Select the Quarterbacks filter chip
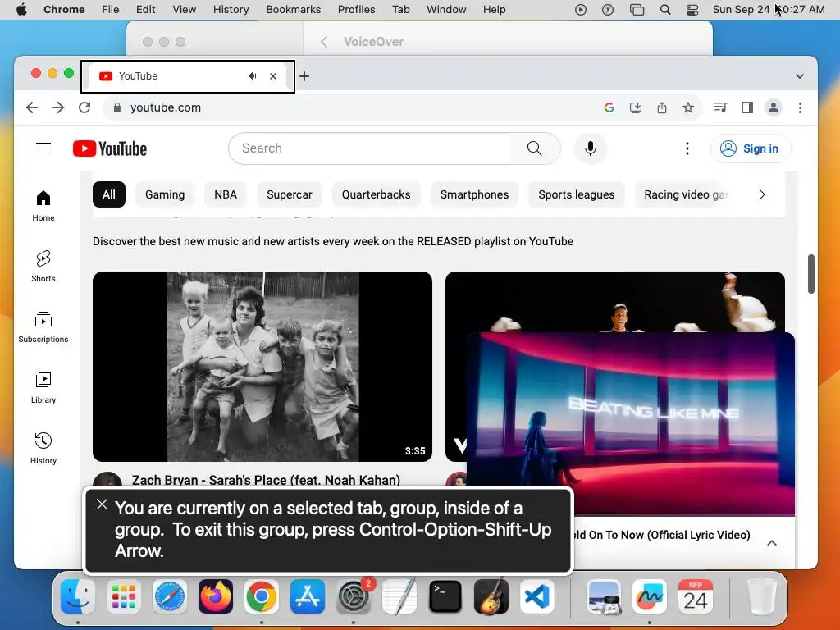The width and height of the screenshot is (840, 630). (x=376, y=194)
